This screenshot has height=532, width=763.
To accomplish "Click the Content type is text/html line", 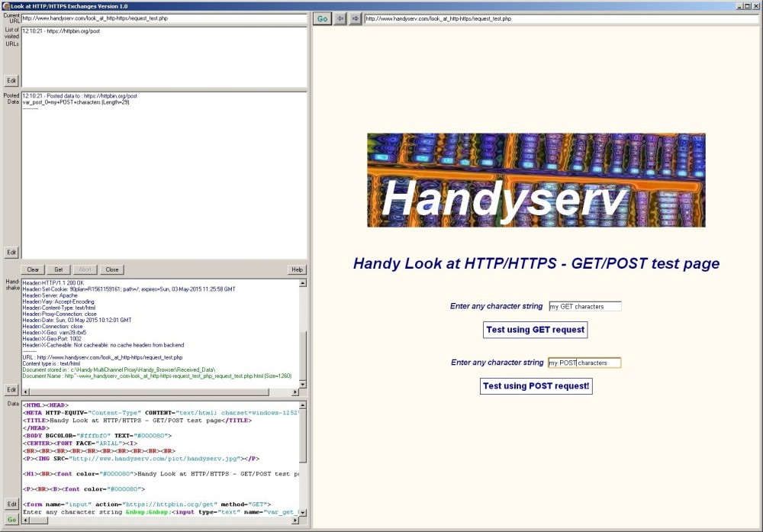I will pyautogui.click(x=51, y=363).
